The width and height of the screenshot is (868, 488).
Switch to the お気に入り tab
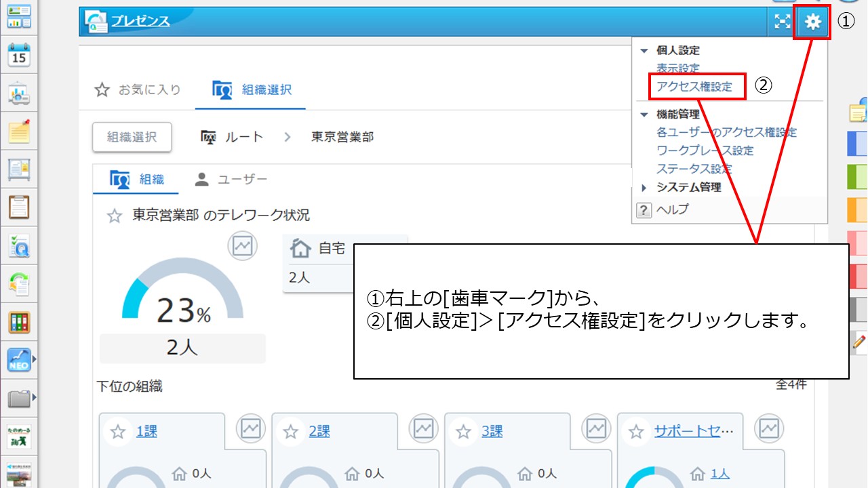(138, 89)
